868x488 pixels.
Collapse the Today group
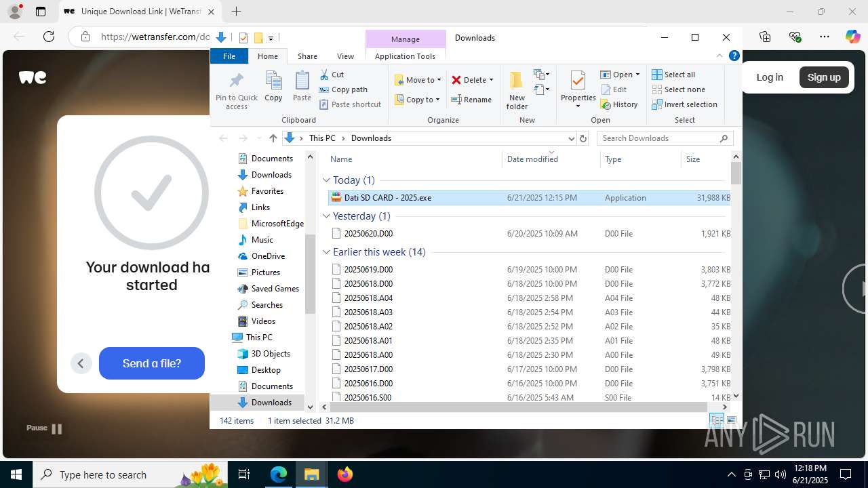pyautogui.click(x=326, y=180)
